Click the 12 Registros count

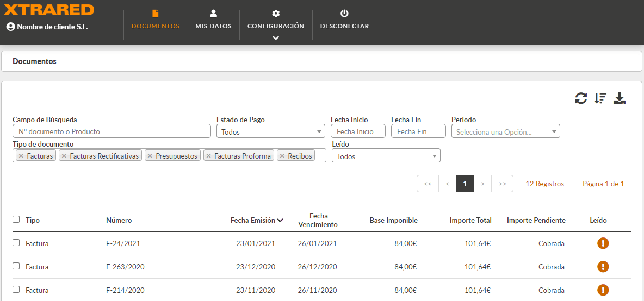click(x=545, y=184)
